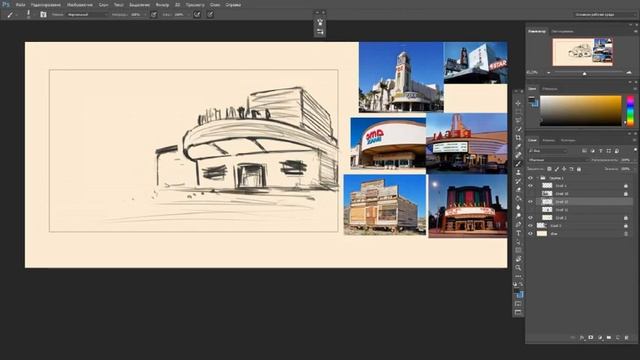Toggle lock image pixels brush icon

tap(557, 169)
